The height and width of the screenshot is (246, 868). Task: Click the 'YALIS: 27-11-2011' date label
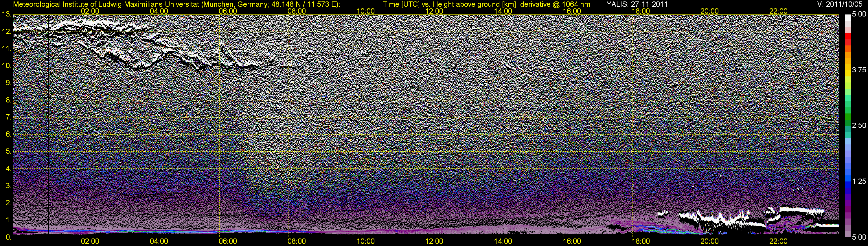(637, 4)
